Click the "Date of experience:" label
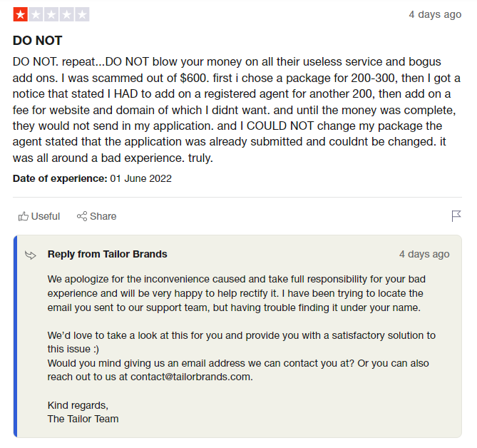Screen dimensions: 477x448 [60, 178]
